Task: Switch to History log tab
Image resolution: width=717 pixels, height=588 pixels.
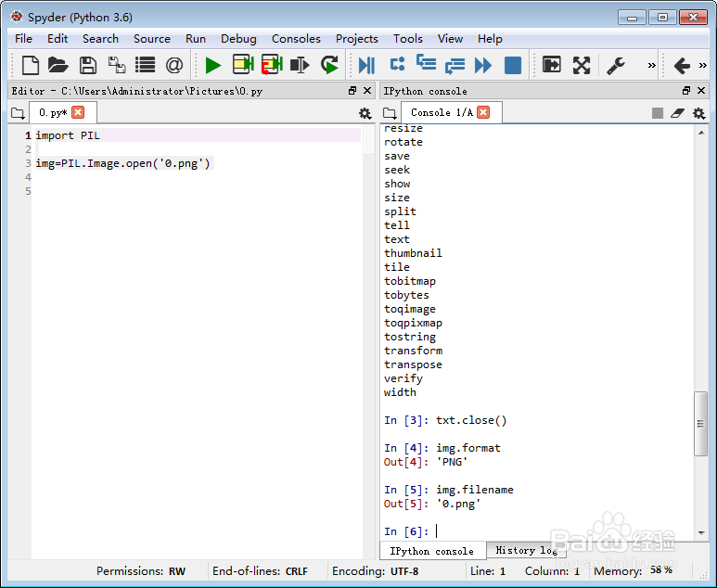Action: [x=526, y=551]
